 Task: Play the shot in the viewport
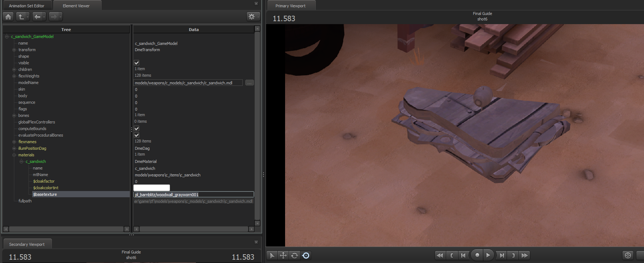488,255
